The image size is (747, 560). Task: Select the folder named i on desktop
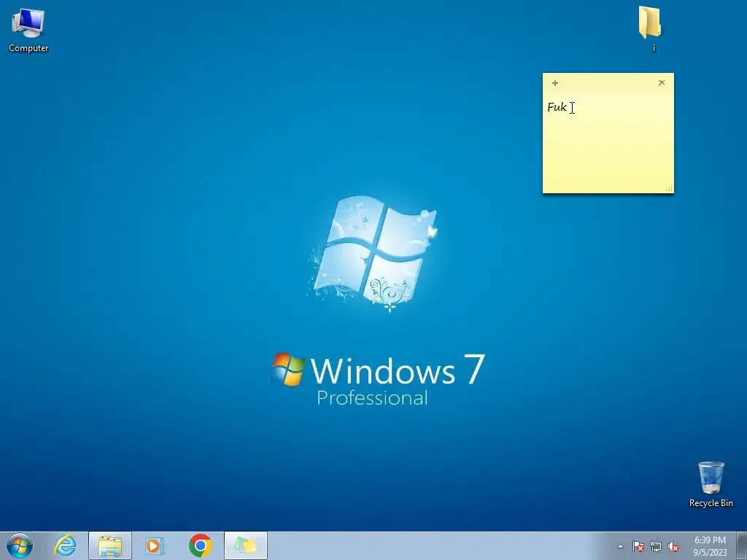coord(650,29)
